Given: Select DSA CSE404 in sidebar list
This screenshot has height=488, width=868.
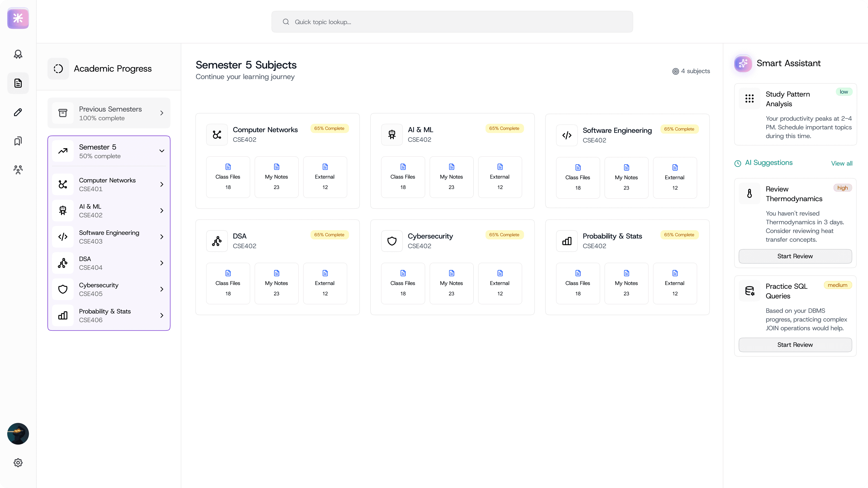Looking at the screenshot, I should pyautogui.click(x=109, y=263).
